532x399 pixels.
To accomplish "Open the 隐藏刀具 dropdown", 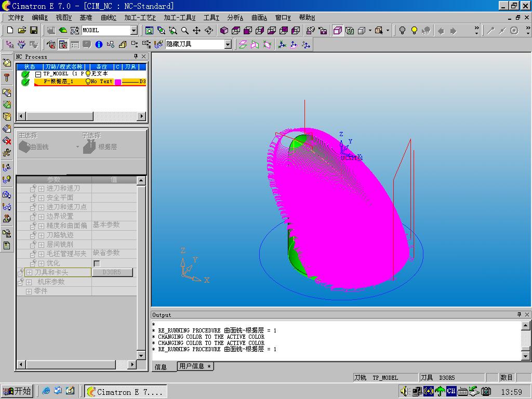I will click(228, 45).
